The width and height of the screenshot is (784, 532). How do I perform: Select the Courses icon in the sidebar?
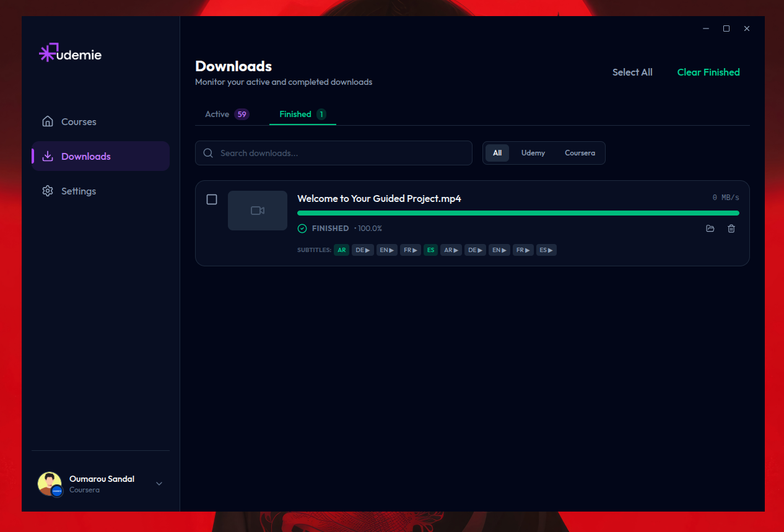(48, 121)
